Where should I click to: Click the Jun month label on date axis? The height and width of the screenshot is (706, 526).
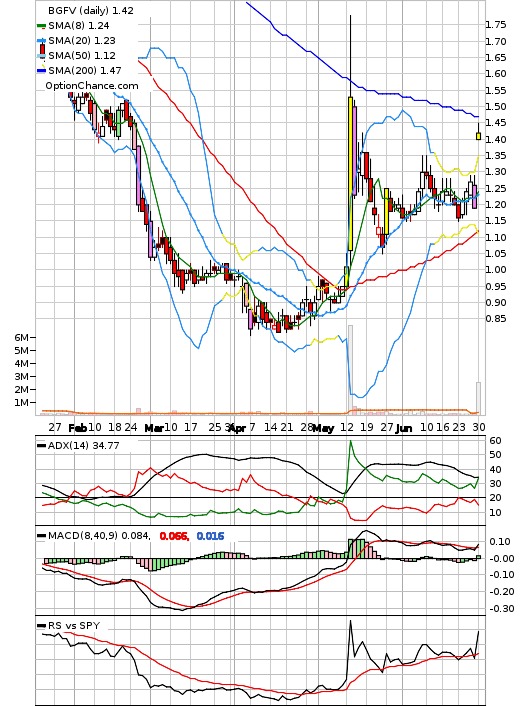pyautogui.click(x=404, y=428)
